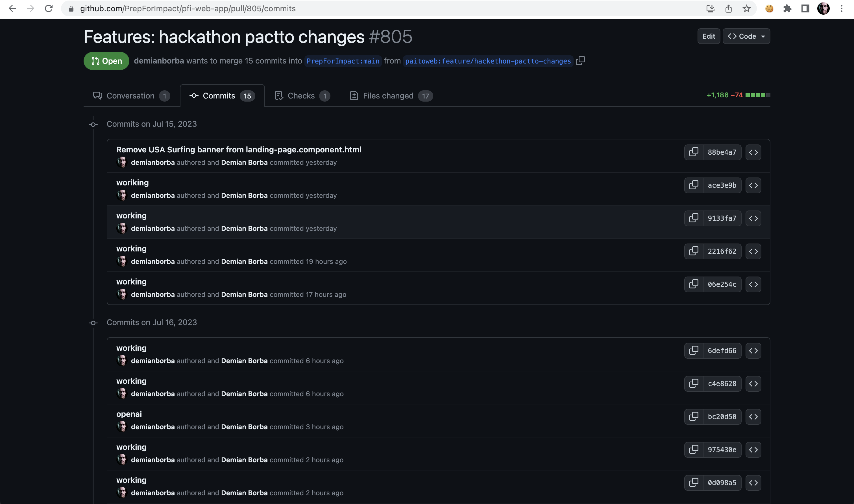Open the browser profile avatar menu
This screenshot has width=854, height=504.
823,8
